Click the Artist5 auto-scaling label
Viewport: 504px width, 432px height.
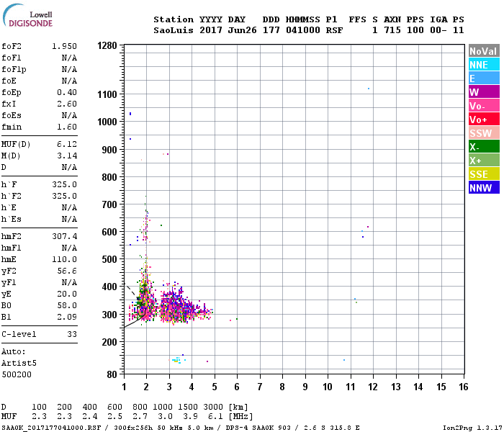tap(19, 363)
